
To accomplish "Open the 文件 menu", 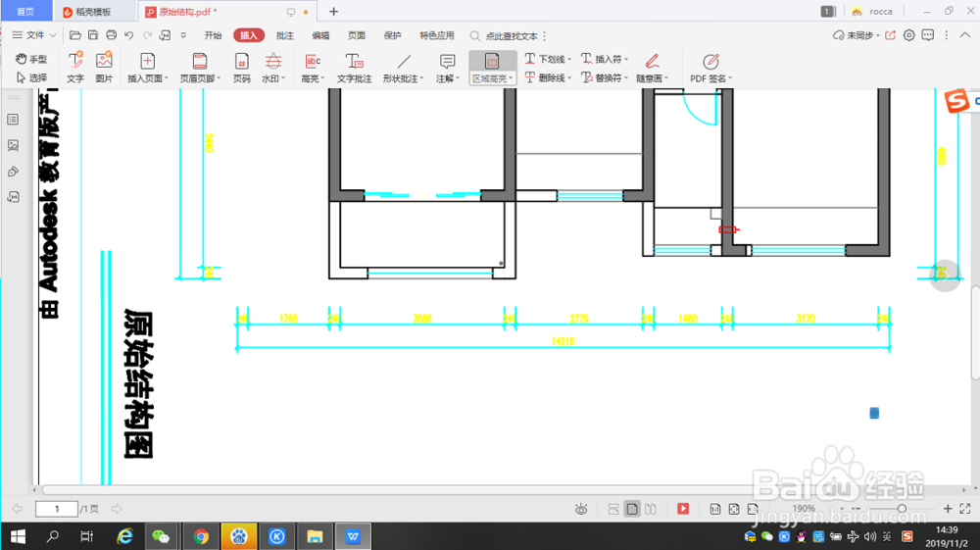I will pos(34,35).
